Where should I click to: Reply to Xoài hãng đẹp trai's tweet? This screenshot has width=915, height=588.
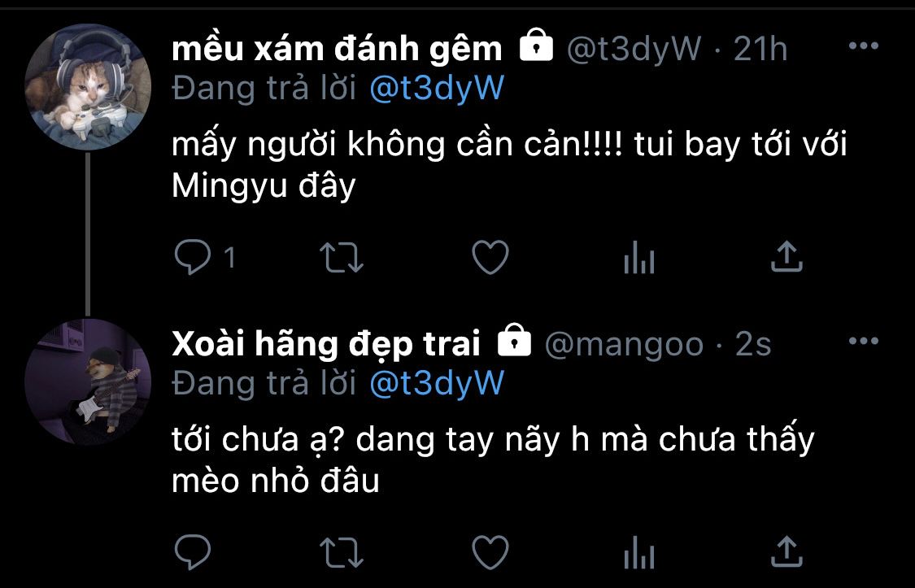click(x=193, y=552)
